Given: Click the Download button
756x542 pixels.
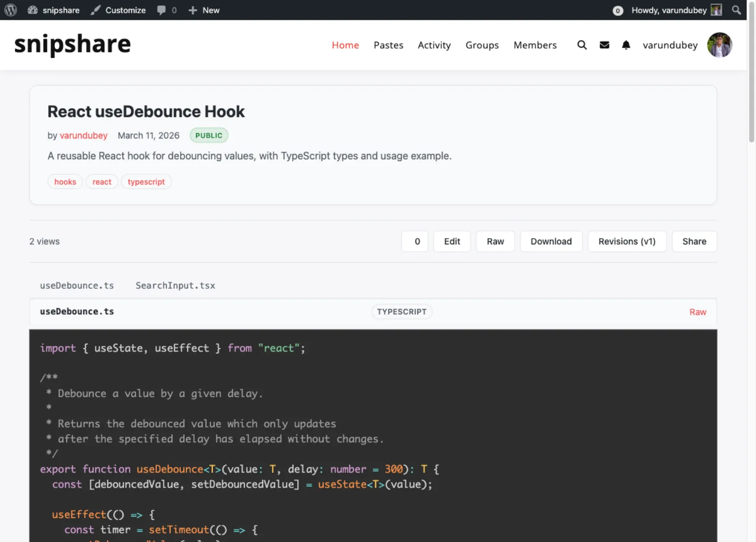Looking at the screenshot, I should pos(551,241).
